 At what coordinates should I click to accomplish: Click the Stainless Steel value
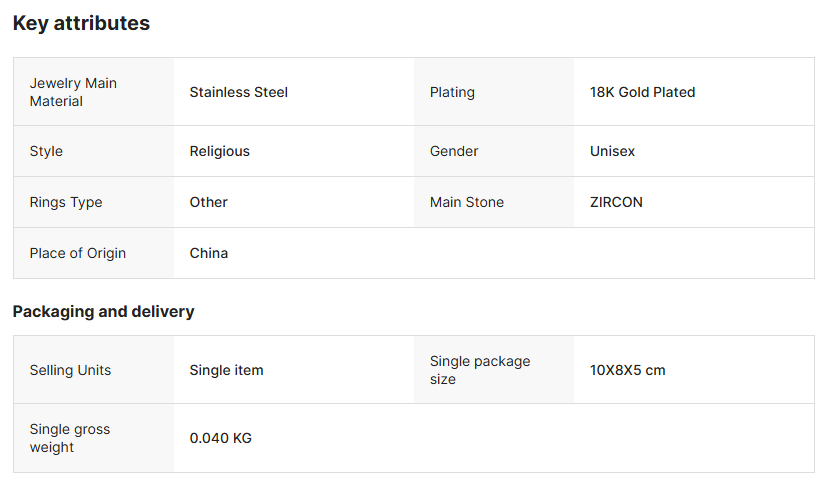coord(238,92)
